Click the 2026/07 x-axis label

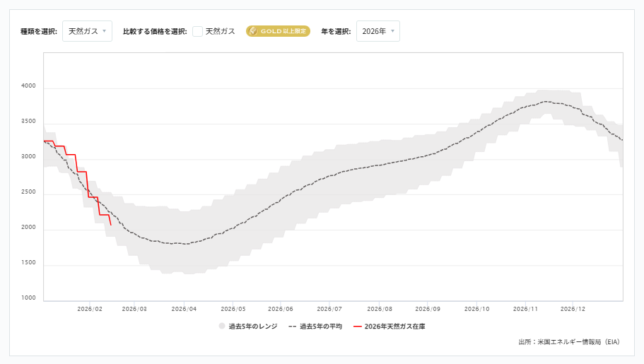coord(329,309)
